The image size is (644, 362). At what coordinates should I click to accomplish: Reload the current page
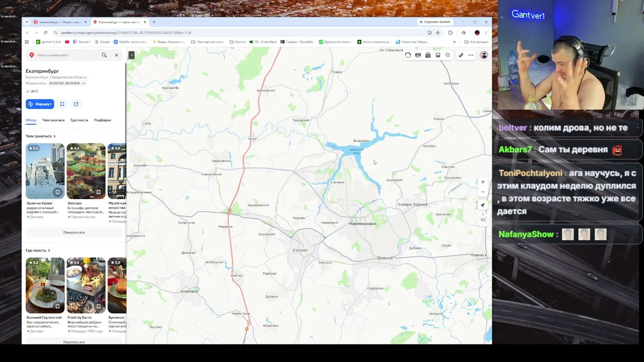pos(45,33)
